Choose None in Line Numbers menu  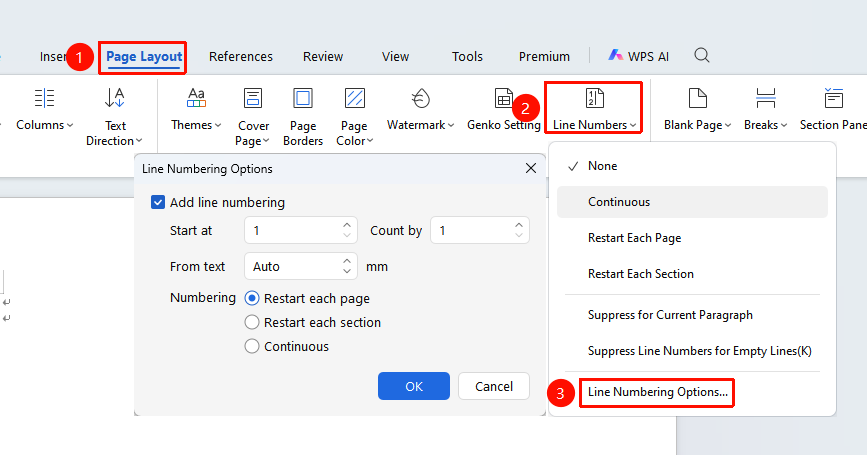tap(692, 166)
